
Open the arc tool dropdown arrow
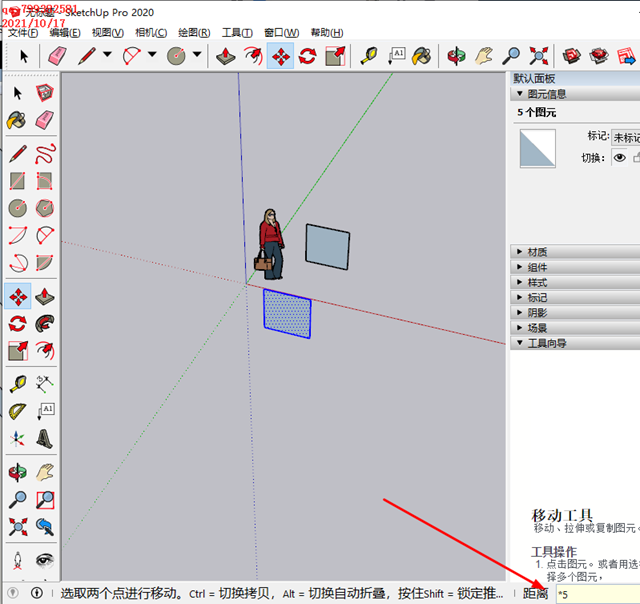click(152, 54)
